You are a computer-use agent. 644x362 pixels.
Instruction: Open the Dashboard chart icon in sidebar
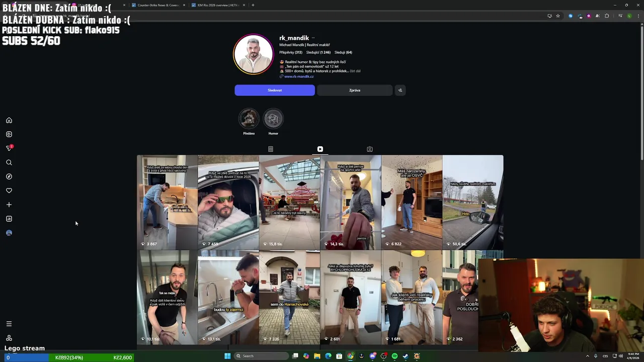(x=9, y=219)
